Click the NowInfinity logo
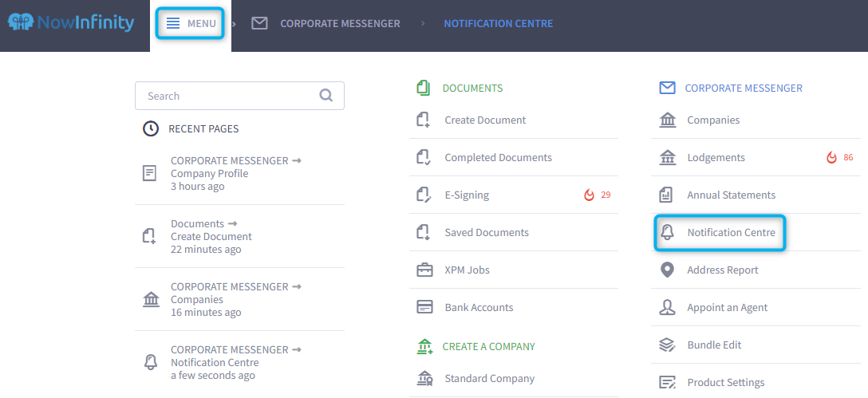 click(x=71, y=23)
